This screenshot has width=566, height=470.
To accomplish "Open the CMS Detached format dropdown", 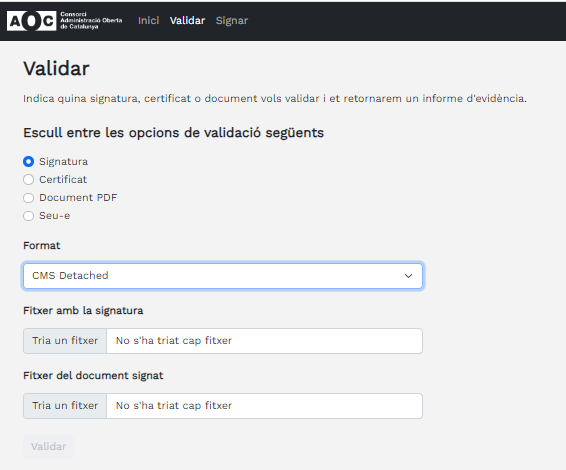I will tap(223, 276).
